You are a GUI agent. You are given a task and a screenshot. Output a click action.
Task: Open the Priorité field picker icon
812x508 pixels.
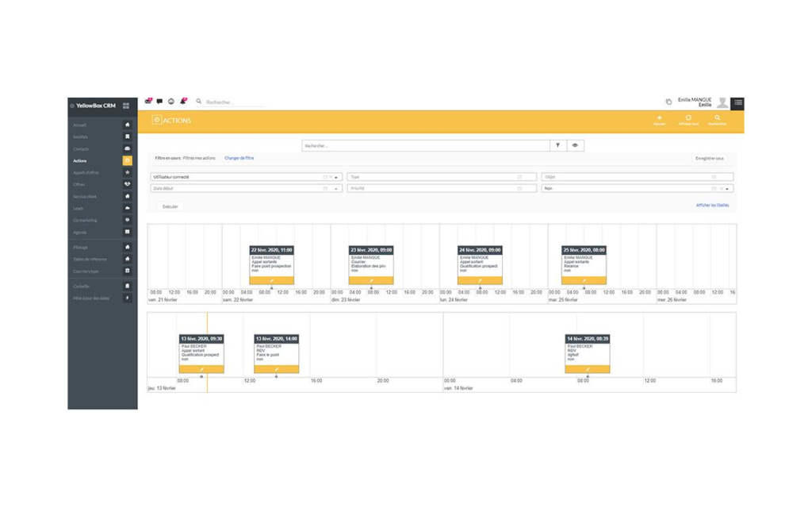519,189
